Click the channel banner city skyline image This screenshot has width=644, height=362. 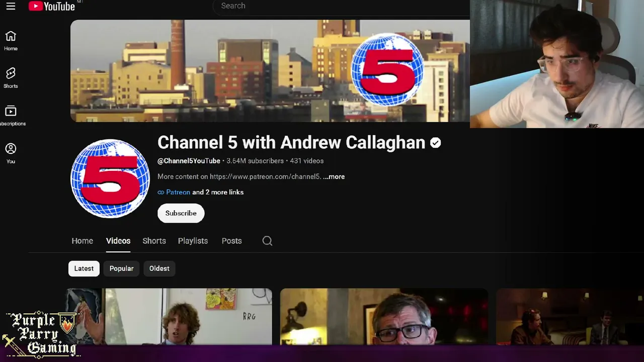pos(270,71)
